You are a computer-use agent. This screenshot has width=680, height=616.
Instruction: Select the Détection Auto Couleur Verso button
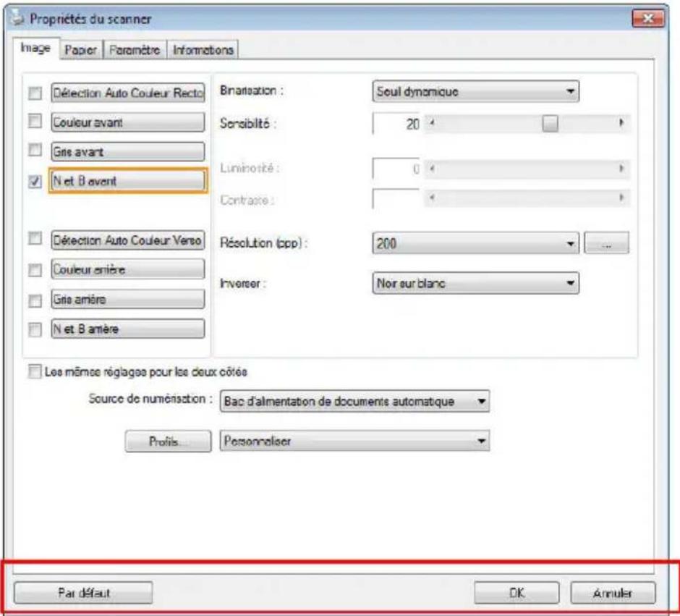click(x=128, y=240)
